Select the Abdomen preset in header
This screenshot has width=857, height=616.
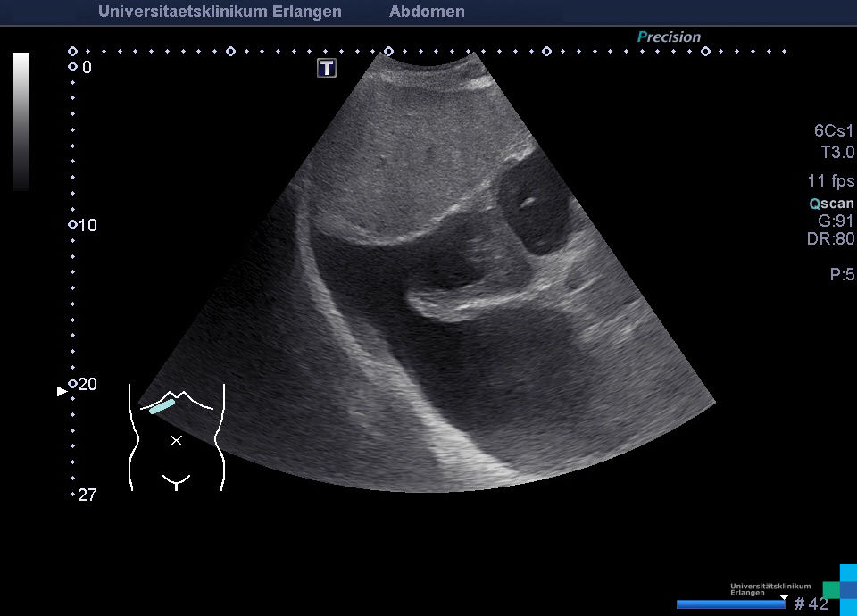click(x=427, y=12)
